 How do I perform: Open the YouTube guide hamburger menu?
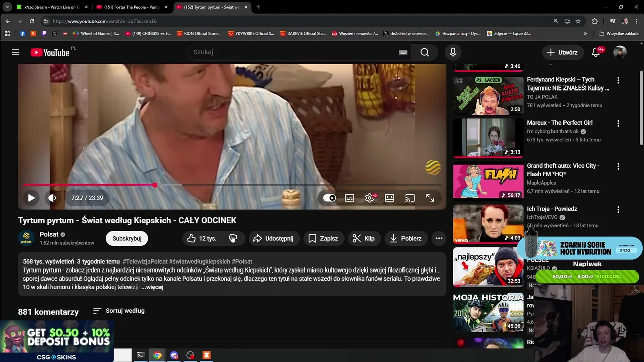click(16, 52)
